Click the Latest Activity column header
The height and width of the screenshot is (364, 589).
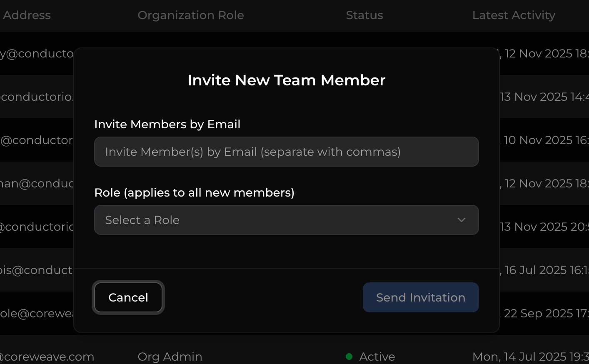click(513, 15)
